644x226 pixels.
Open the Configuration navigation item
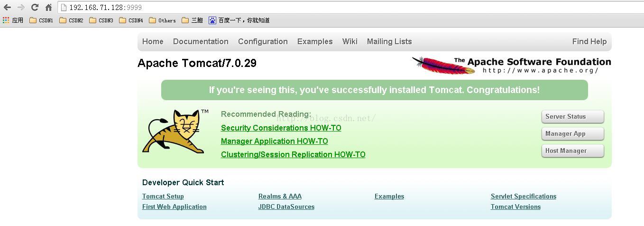point(263,41)
